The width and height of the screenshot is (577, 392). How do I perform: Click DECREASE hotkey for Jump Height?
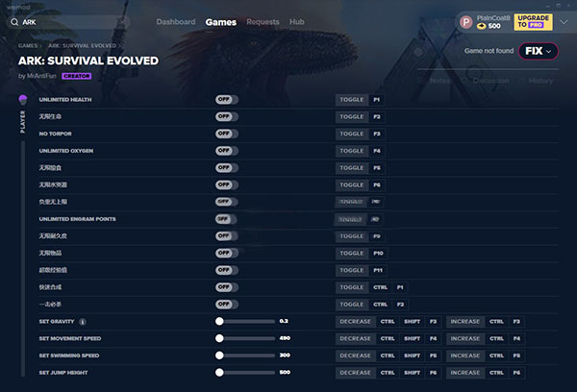(x=355, y=373)
